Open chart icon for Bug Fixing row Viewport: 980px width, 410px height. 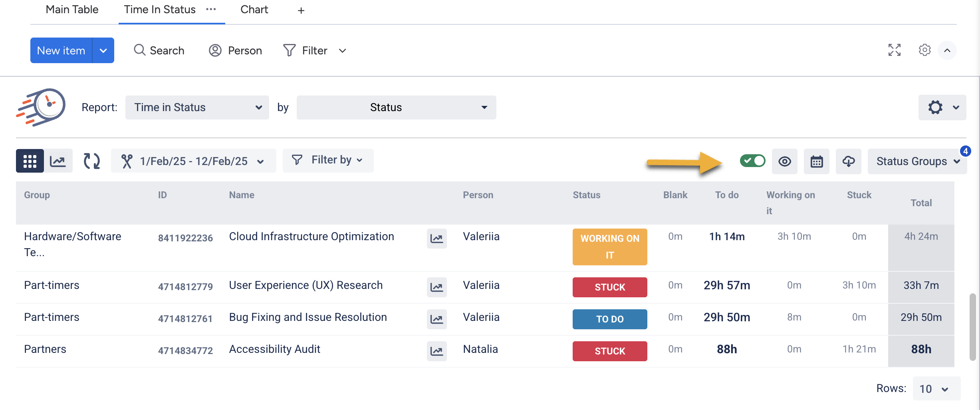coord(436,319)
